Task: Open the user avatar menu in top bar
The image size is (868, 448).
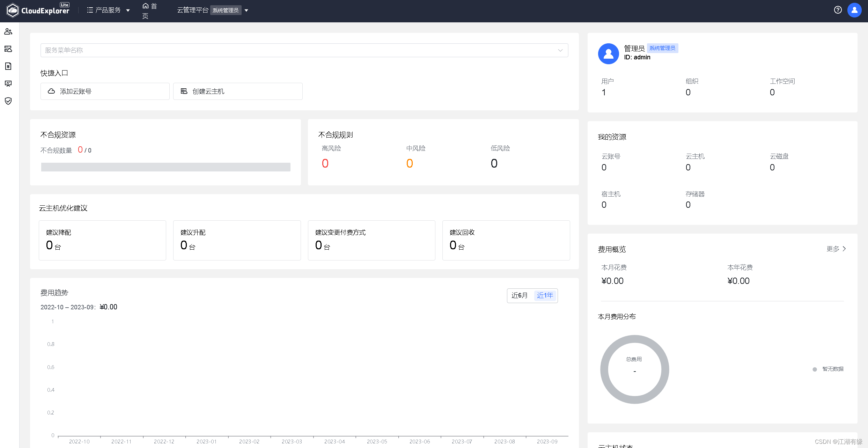Action: 854,10
